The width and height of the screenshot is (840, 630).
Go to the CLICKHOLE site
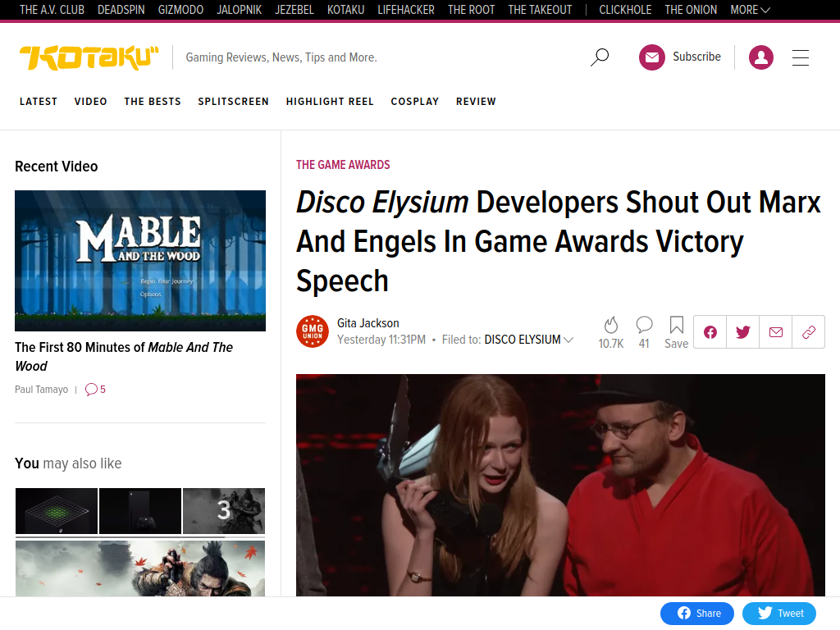point(625,10)
